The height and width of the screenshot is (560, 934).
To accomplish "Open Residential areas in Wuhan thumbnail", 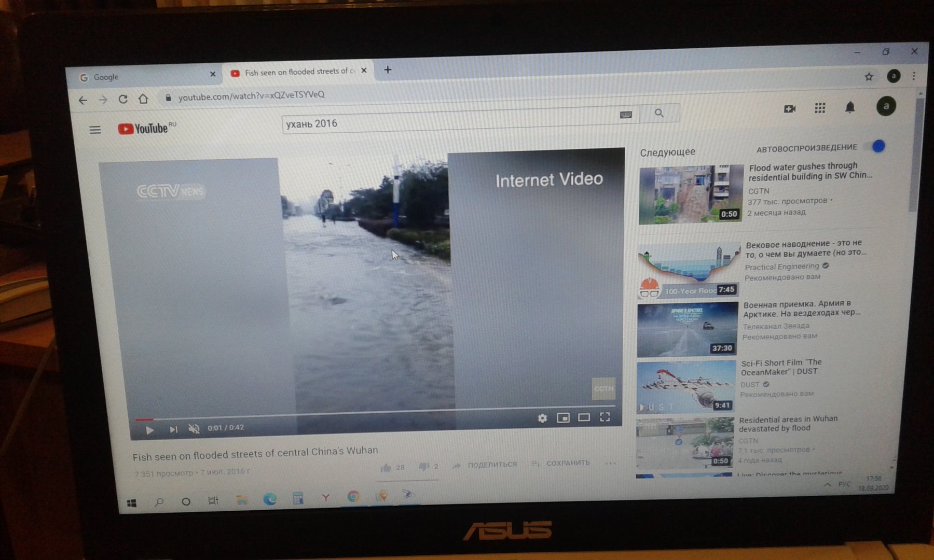I will coord(684,444).
